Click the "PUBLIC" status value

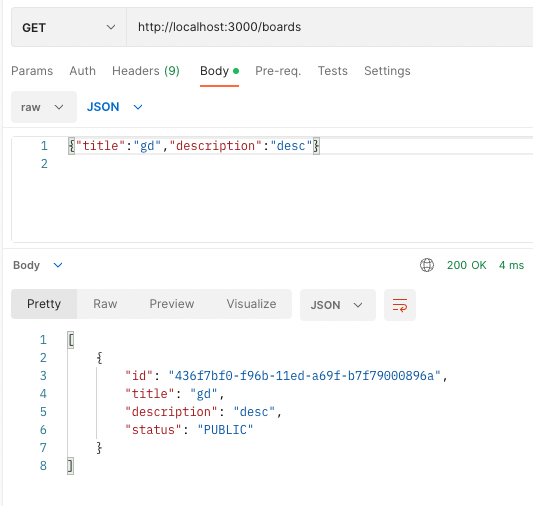[x=225, y=430]
